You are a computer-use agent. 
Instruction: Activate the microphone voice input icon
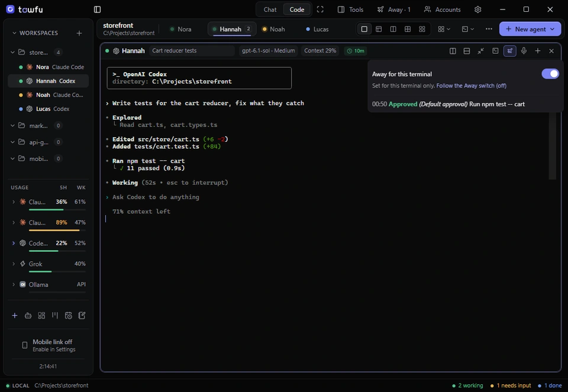[x=524, y=51]
